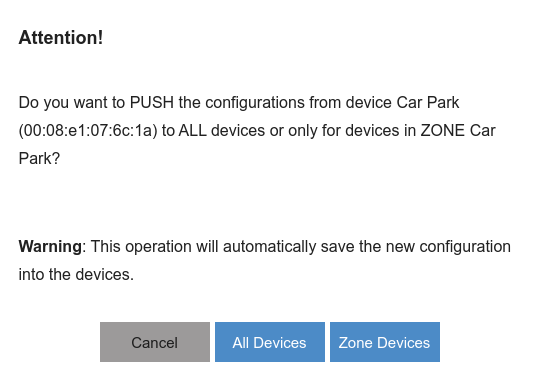Screen dimensions: 541x387
Task: Click the word "ZONE" in the question
Action: (x=443, y=131)
